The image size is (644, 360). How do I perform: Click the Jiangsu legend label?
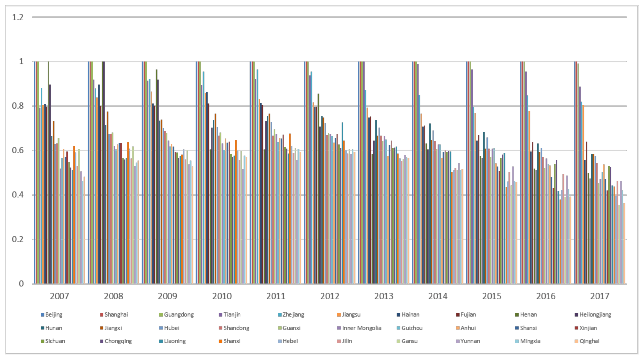click(351, 315)
